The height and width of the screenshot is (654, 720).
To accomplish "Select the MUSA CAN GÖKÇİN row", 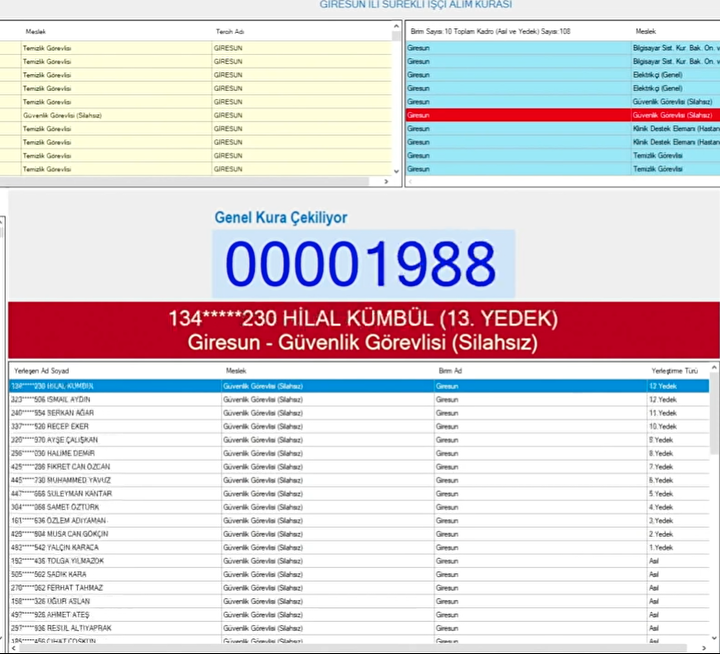I will [359, 534].
